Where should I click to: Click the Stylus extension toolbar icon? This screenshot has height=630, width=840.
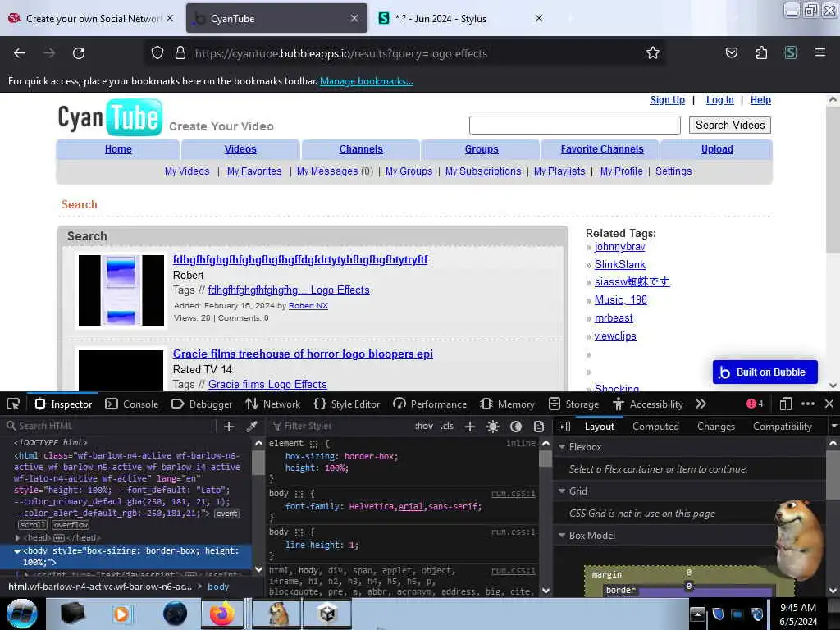point(791,53)
